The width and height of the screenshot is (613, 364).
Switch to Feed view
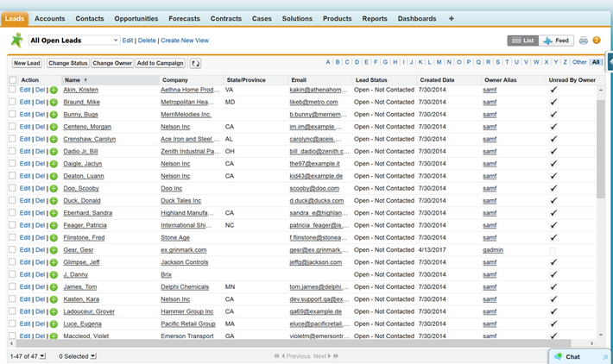pyautogui.click(x=556, y=41)
